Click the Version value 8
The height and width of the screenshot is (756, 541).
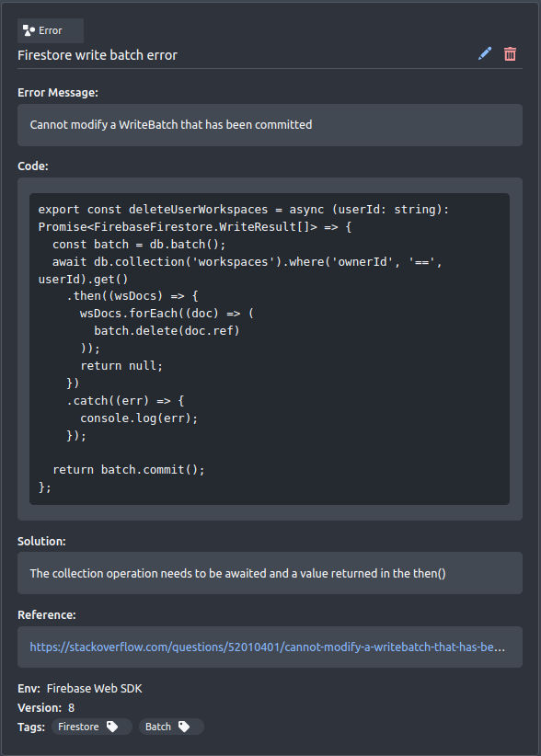point(72,707)
